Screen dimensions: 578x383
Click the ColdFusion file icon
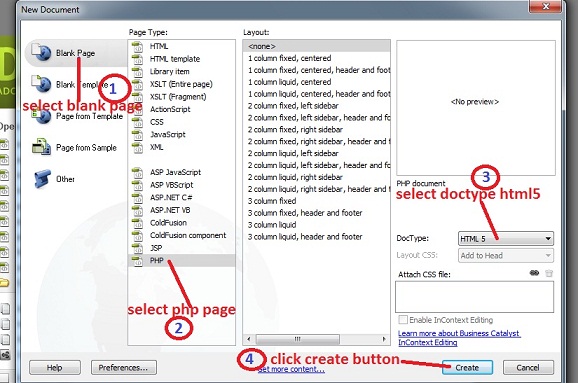point(137,223)
